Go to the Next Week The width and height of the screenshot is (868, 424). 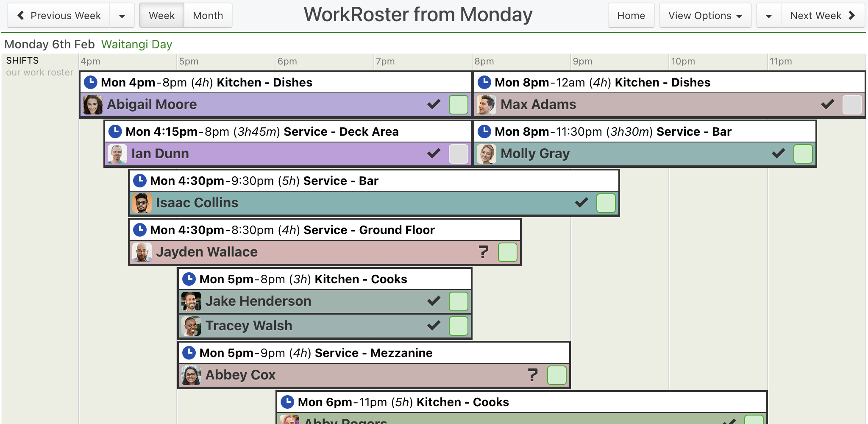pos(823,16)
